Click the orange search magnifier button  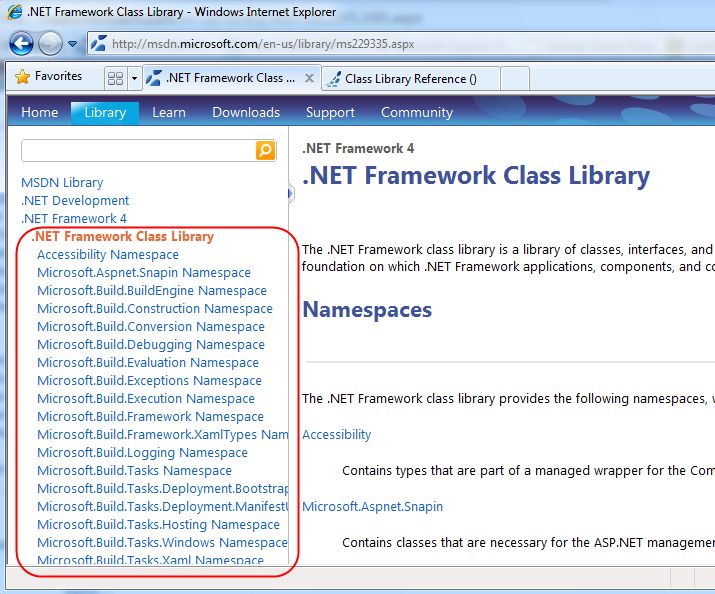click(266, 150)
